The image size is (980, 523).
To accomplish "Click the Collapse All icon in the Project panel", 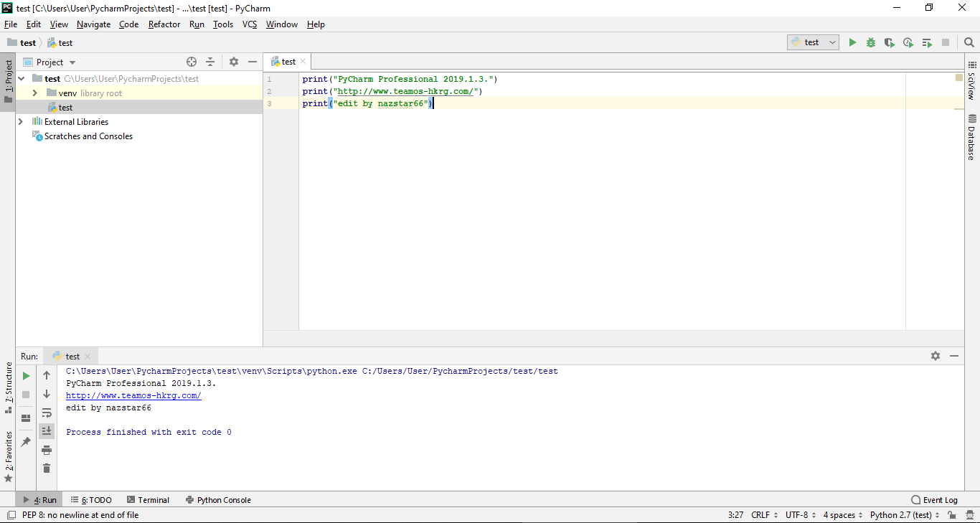I will click(x=210, y=62).
